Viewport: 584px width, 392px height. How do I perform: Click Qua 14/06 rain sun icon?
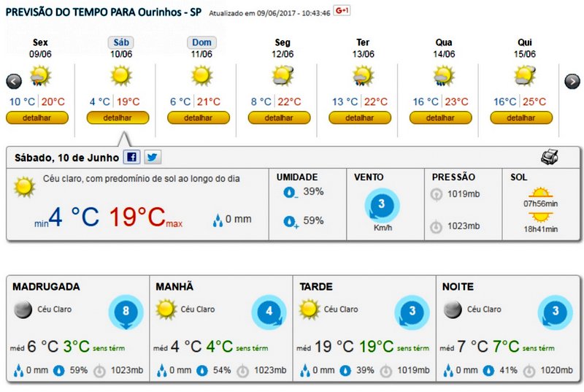click(444, 76)
